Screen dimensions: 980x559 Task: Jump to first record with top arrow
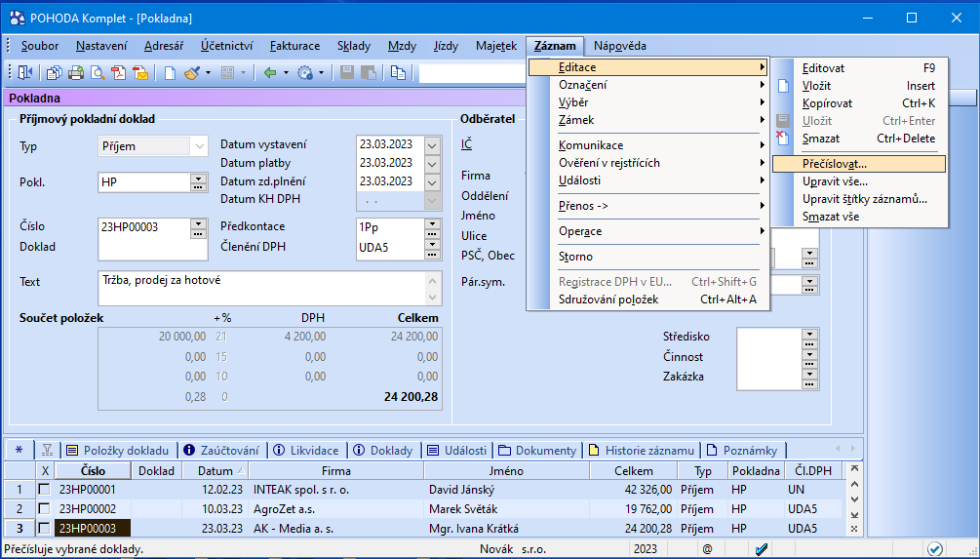pos(854,468)
